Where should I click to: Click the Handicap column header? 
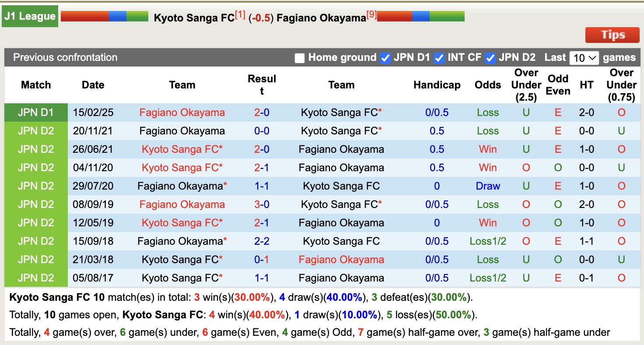[x=437, y=85]
